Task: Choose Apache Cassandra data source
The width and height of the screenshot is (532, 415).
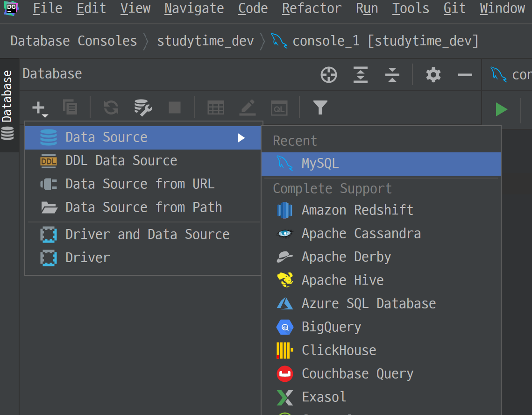Action: 361,234
